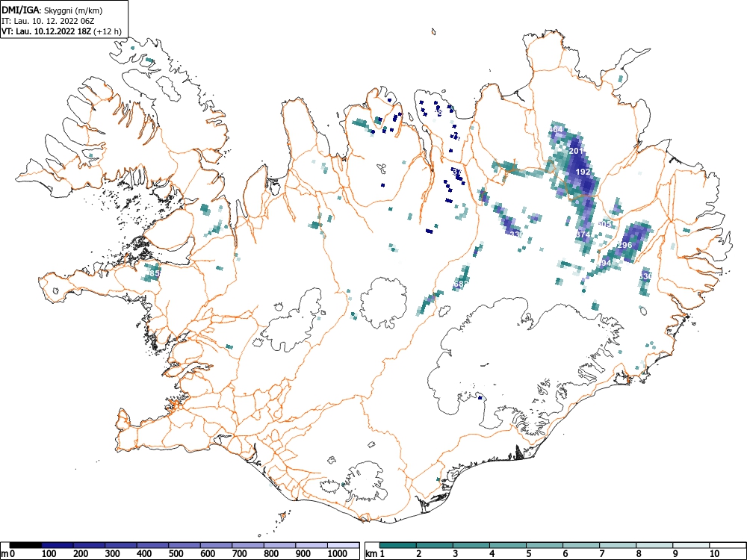Pick the teal swatch between km 3 and 4
Image resolution: width=747 pixels, height=560 pixels.
[x=471, y=545]
